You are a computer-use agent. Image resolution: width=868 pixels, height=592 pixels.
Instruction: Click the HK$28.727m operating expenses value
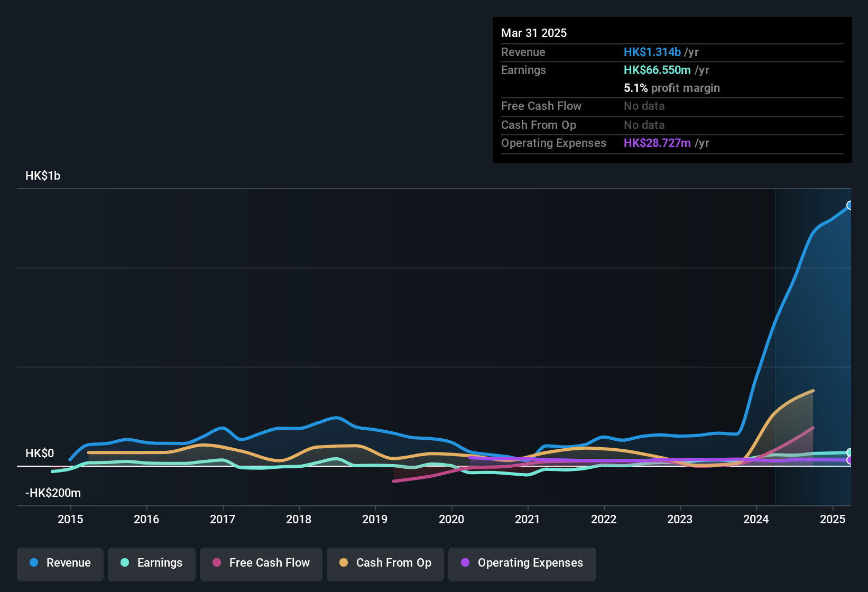[x=657, y=143]
